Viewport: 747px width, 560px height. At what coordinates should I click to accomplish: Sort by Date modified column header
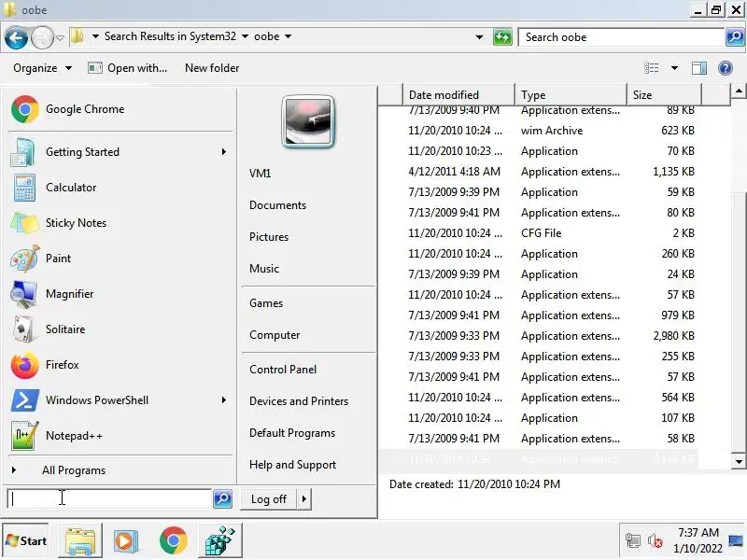pyautogui.click(x=458, y=95)
